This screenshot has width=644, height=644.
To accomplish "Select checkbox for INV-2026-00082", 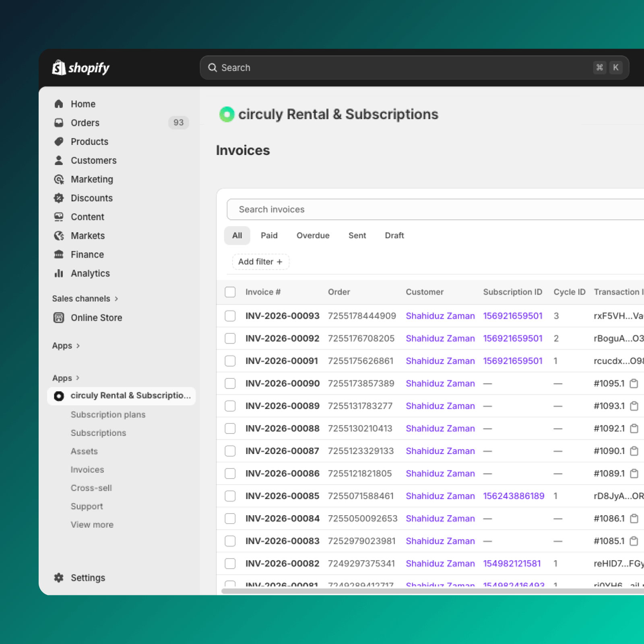I will coord(230,564).
